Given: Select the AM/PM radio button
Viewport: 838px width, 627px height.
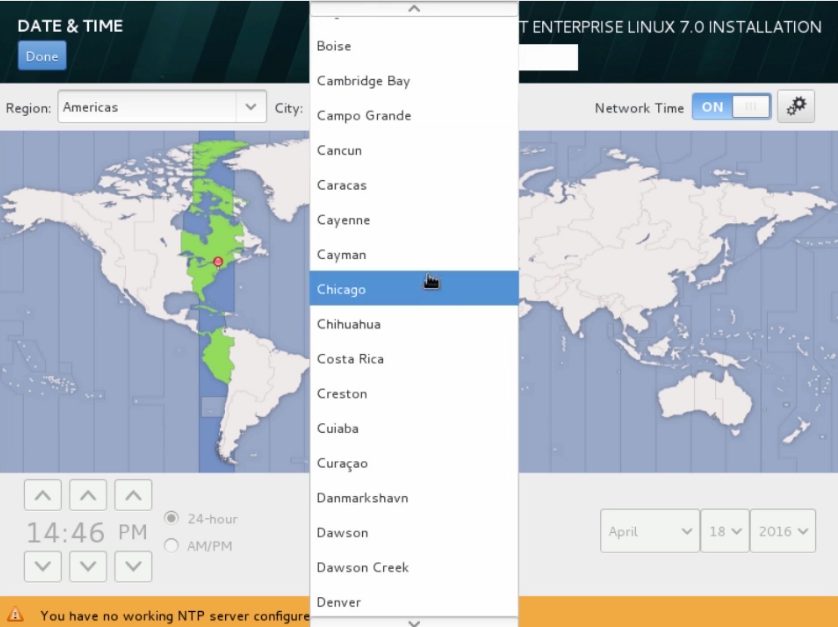Looking at the screenshot, I should [x=172, y=546].
